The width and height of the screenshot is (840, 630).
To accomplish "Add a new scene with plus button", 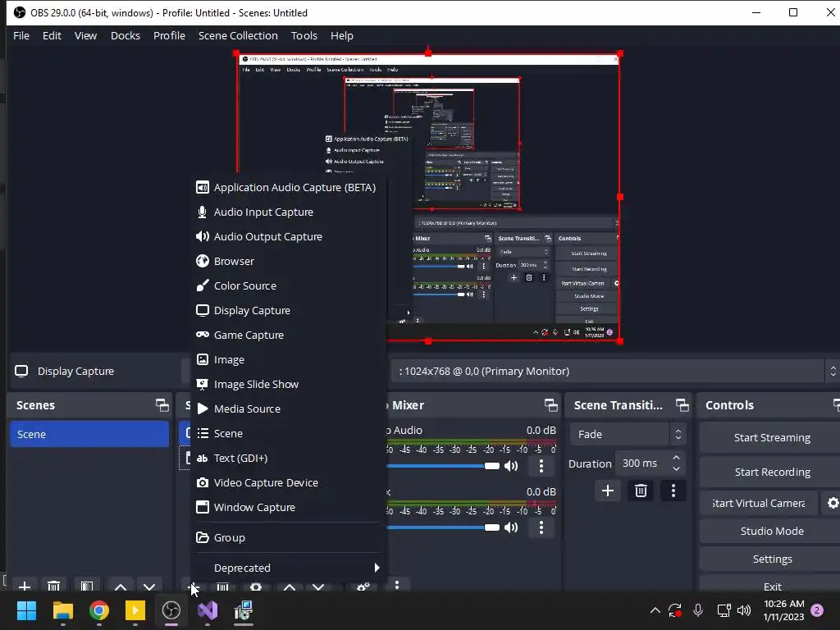I will click(x=24, y=586).
